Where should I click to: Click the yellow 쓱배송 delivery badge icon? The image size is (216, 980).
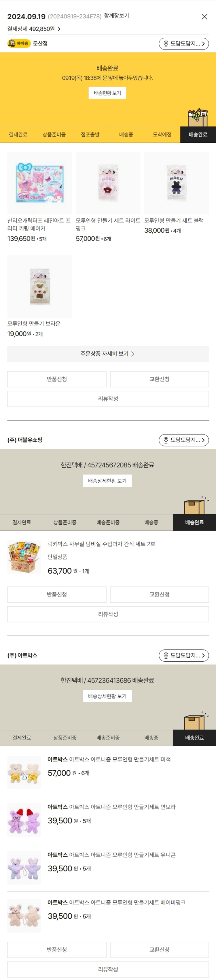(x=19, y=43)
